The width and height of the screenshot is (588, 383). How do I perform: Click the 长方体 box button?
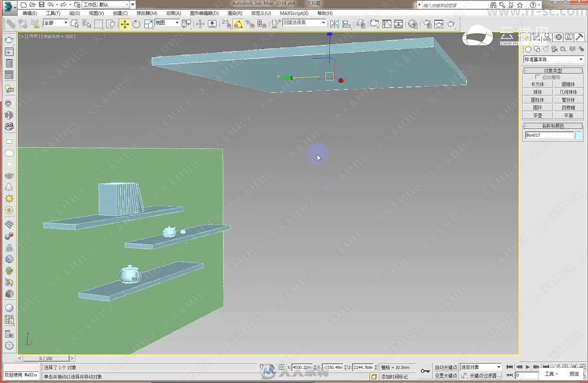point(538,84)
